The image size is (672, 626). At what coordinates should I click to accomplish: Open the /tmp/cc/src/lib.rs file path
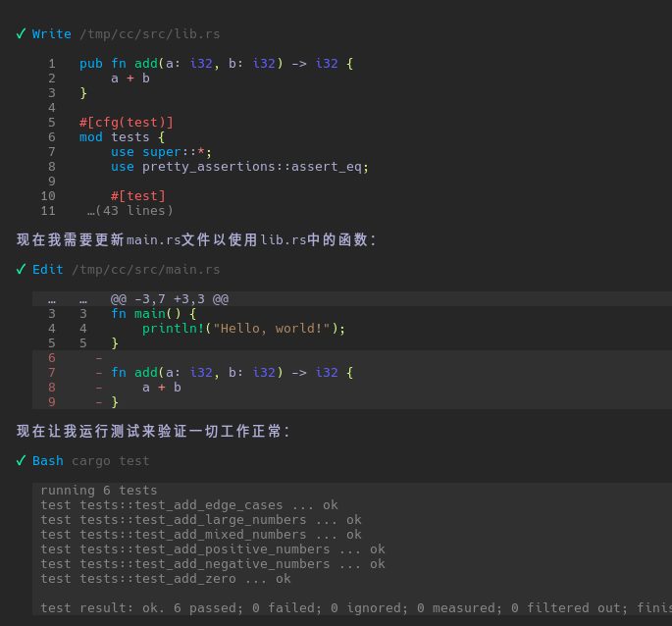coord(150,34)
